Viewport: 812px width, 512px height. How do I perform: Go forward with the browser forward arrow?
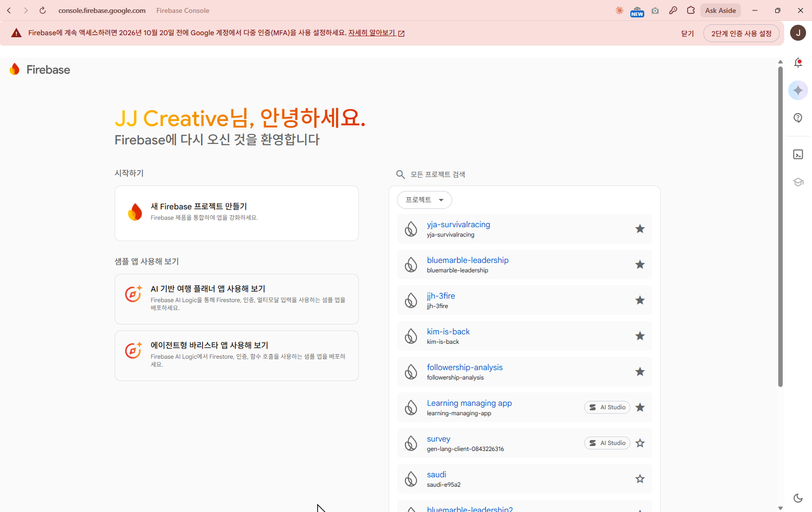tap(26, 10)
